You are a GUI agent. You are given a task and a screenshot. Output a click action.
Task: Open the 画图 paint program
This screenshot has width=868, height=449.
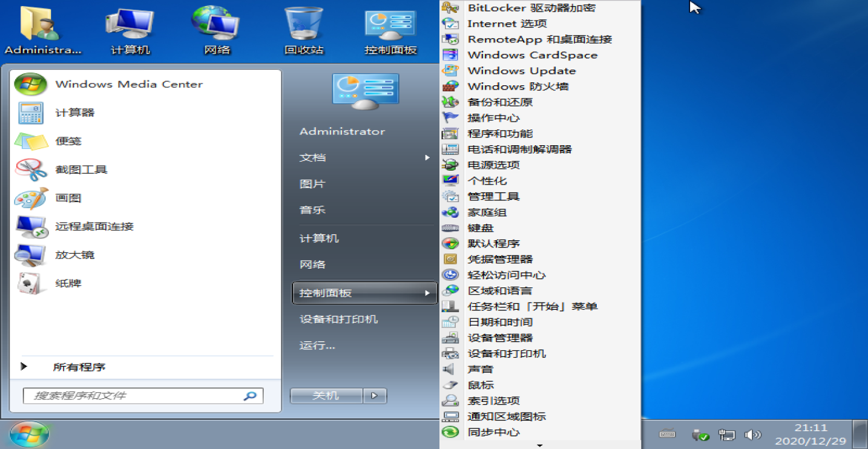pyautogui.click(x=146, y=198)
